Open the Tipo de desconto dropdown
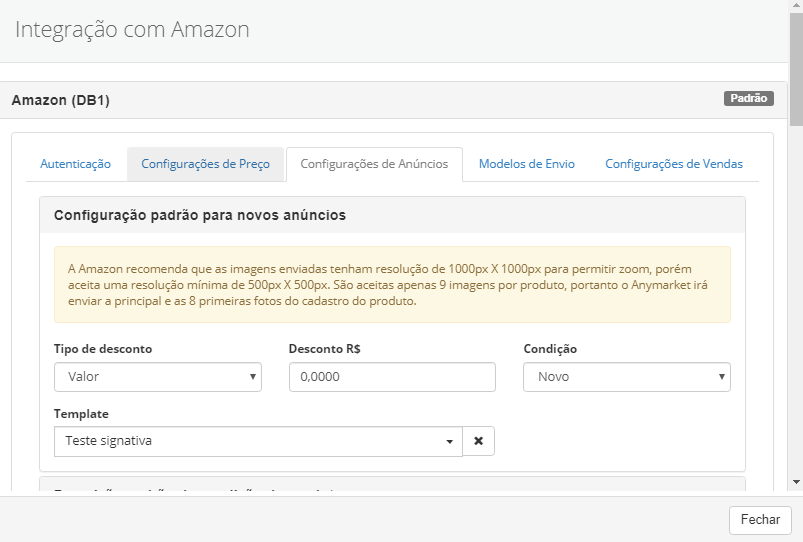Viewport: 803px width, 542px height. click(x=158, y=377)
